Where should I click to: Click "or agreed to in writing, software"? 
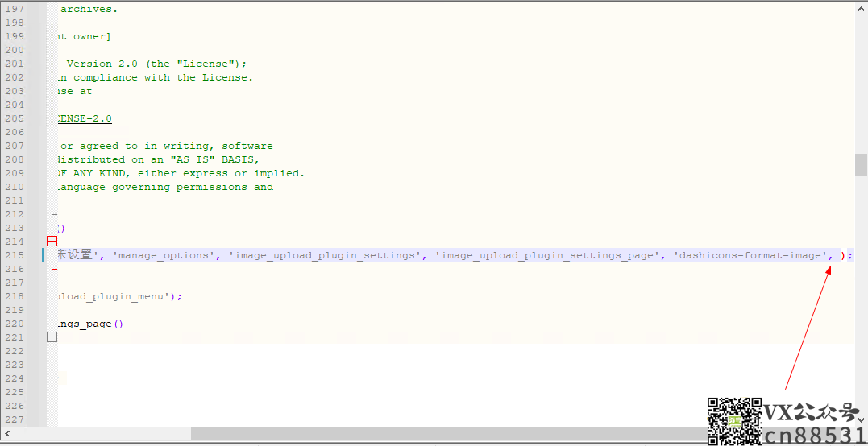click(x=167, y=146)
